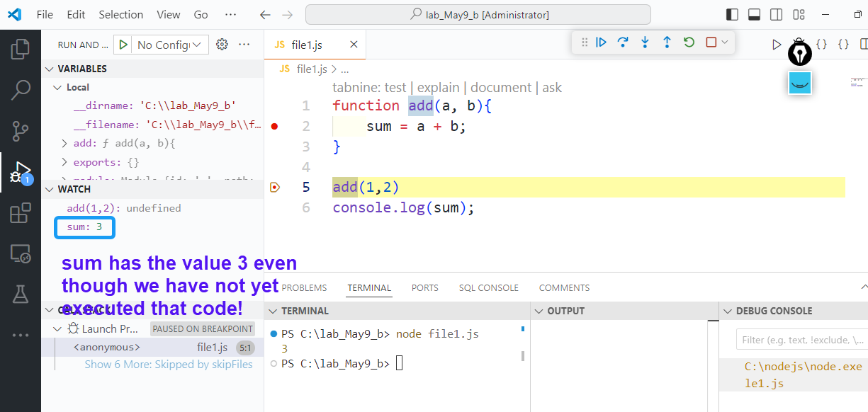Click the debug Step Into button
This screenshot has width=868, height=412.
point(645,42)
